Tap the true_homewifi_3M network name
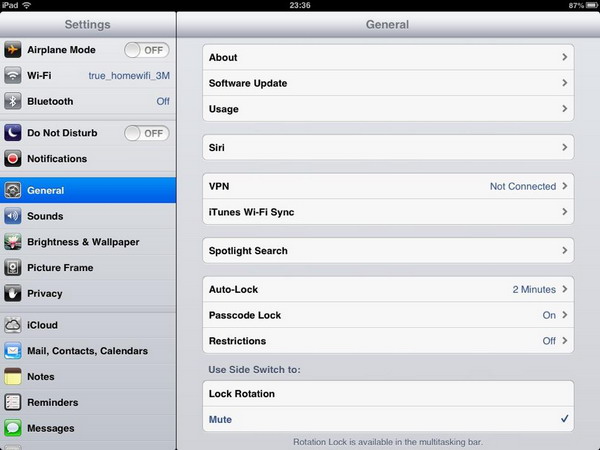600x450 pixels. click(x=129, y=76)
